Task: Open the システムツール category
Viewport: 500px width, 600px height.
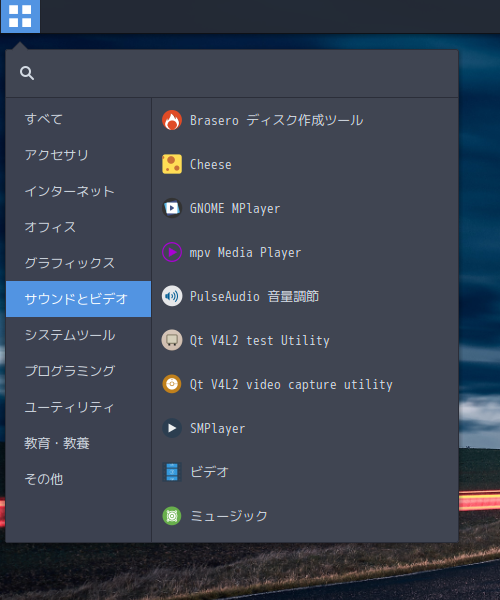Action: coord(78,335)
